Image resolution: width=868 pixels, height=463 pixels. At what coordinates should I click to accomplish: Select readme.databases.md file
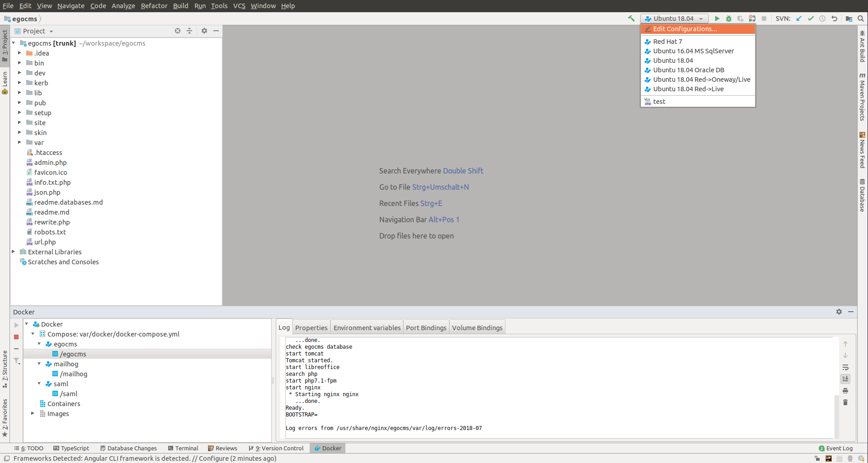pos(68,202)
